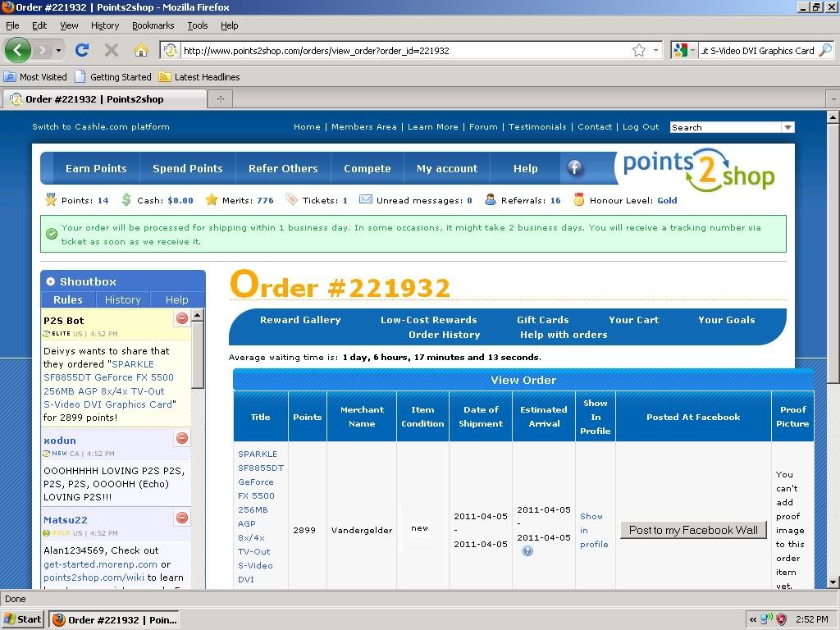Click the Firefox taskbar window button
The image size is (840, 630).
[x=114, y=620]
